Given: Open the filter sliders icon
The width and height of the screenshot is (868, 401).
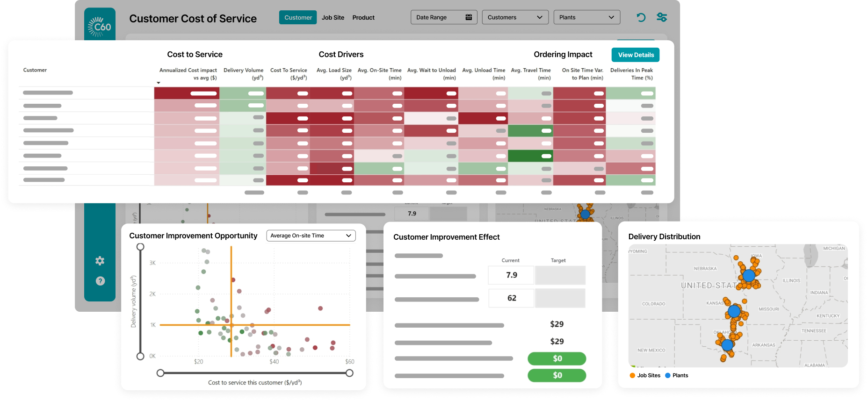Looking at the screenshot, I should click(x=662, y=17).
